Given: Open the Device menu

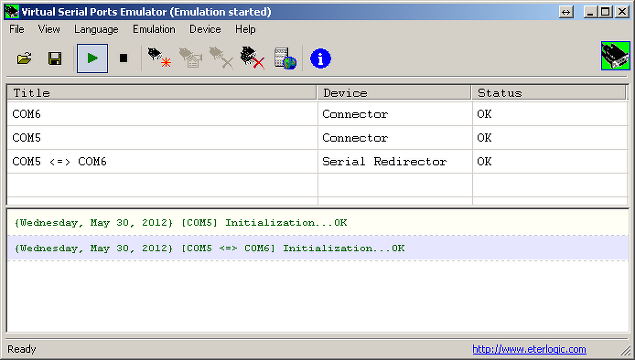Looking at the screenshot, I should coord(205,30).
